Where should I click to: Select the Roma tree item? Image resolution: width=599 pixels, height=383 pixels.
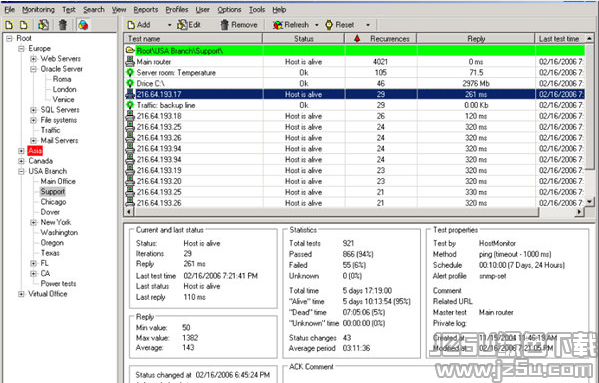[x=62, y=79]
